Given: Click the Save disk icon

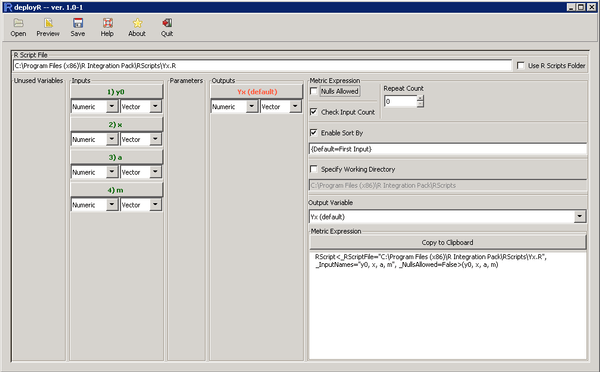Looking at the screenshot, I should pyautogui.click(x=78, y=23).
